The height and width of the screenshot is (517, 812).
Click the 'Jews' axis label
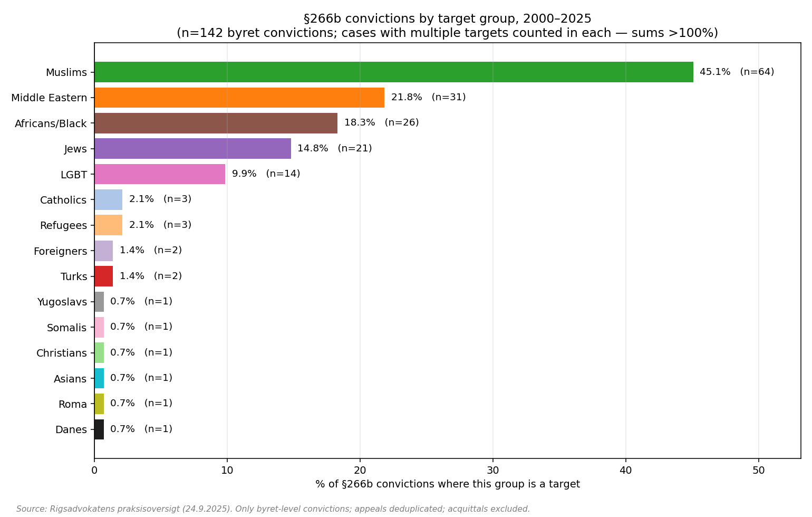click(75, 149)
